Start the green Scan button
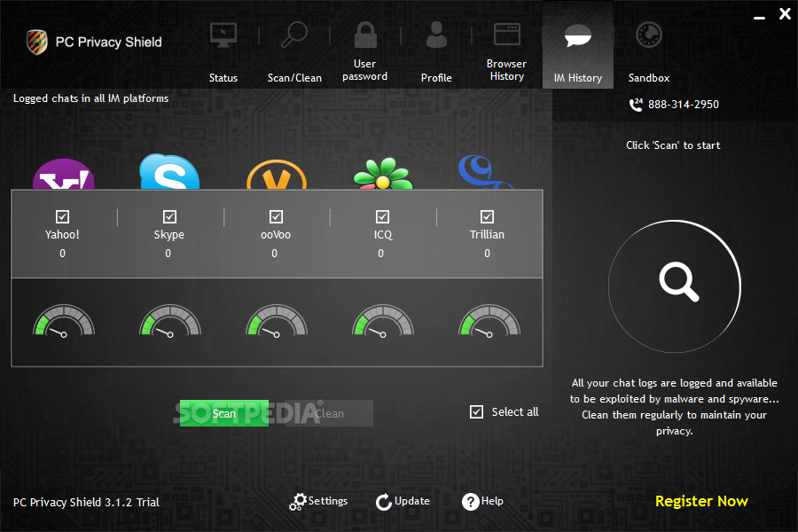 pos(224,413)
